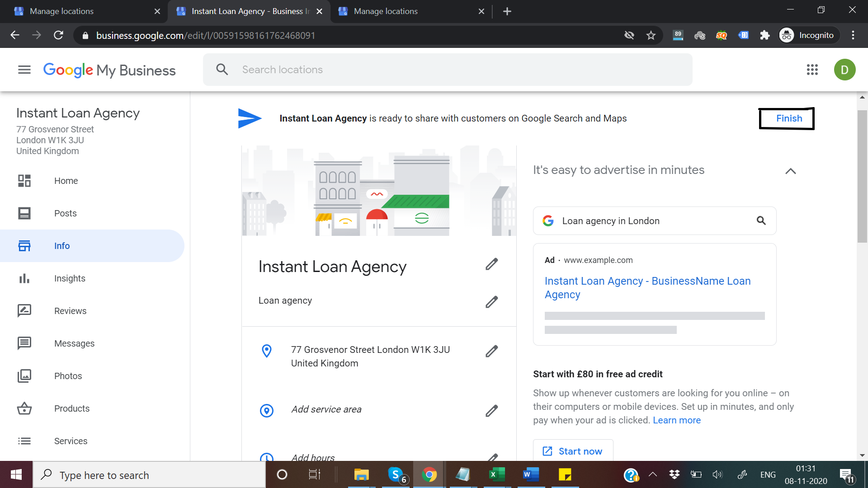The width and height of the screenshot is (868, 488).
Task: Open the Chrome extensions puzzle icon
Action: 765,35
